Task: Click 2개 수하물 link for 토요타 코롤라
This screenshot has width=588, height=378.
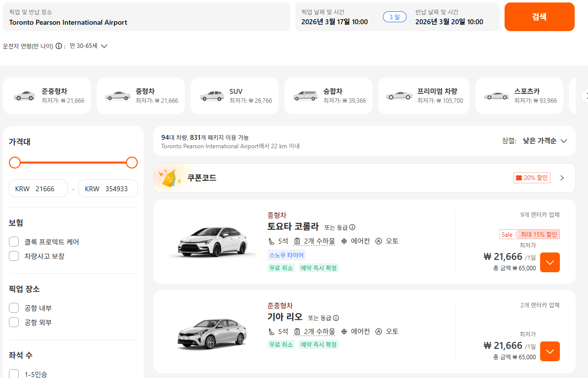Action: [319, 241]
